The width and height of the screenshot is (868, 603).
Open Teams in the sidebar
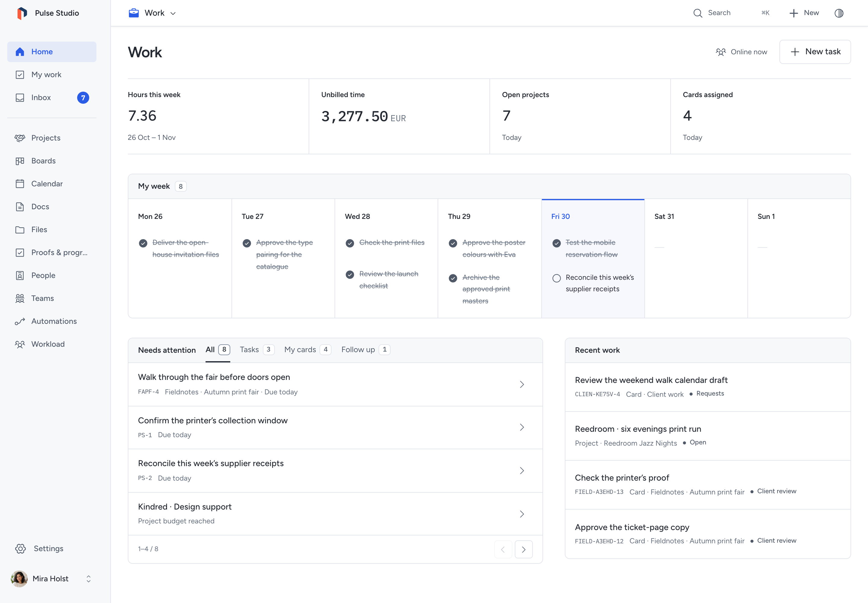(x=52, y=298)
